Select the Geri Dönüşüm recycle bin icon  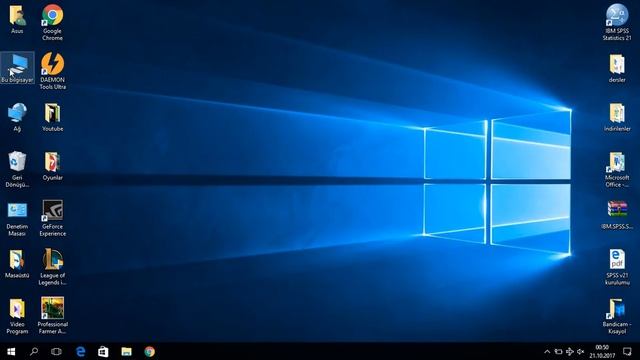(17, 169)
